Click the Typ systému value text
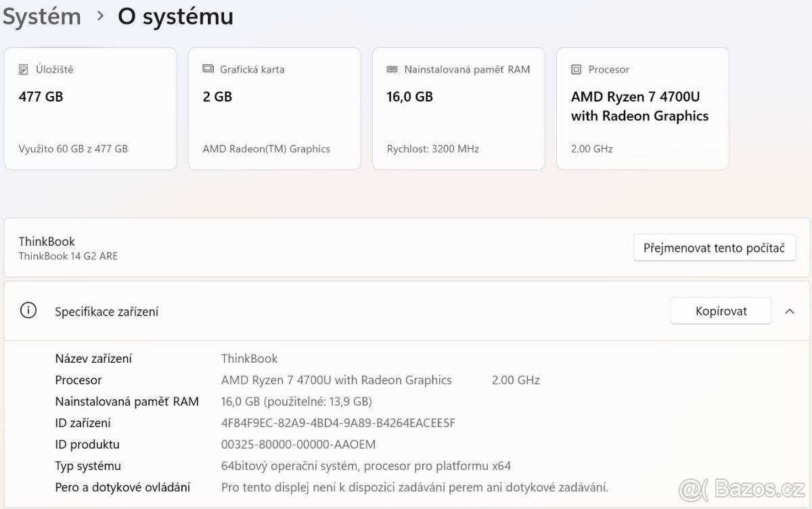 [365, 466]
